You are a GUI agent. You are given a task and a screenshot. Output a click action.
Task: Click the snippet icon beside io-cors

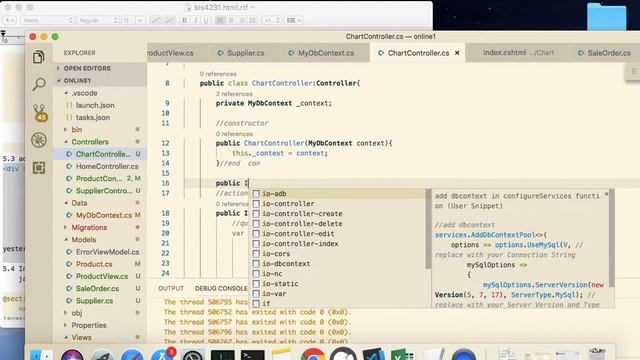click(256, 253)
